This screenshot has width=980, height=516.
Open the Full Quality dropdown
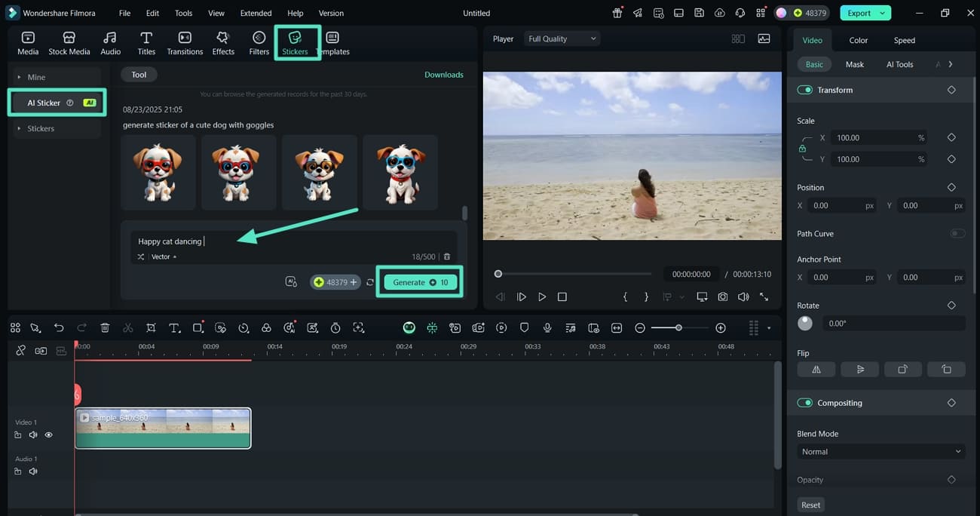click(x=562, y=38)
